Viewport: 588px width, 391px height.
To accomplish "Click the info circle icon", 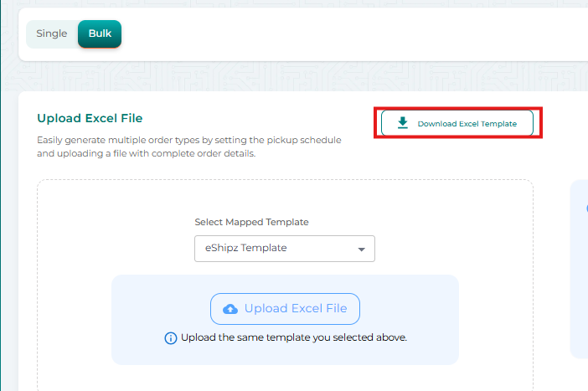I will (x=171, y=338).
